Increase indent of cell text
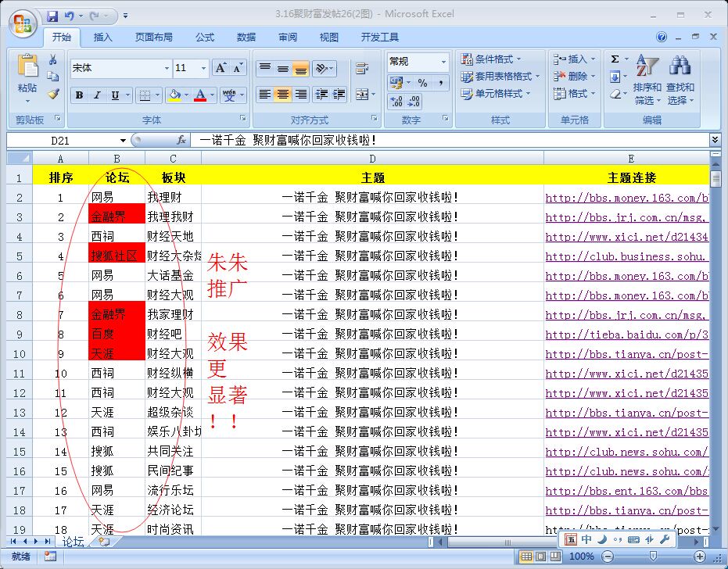Image resolution: width=728 pixels, height=569 pixels. tap(339, 95)
